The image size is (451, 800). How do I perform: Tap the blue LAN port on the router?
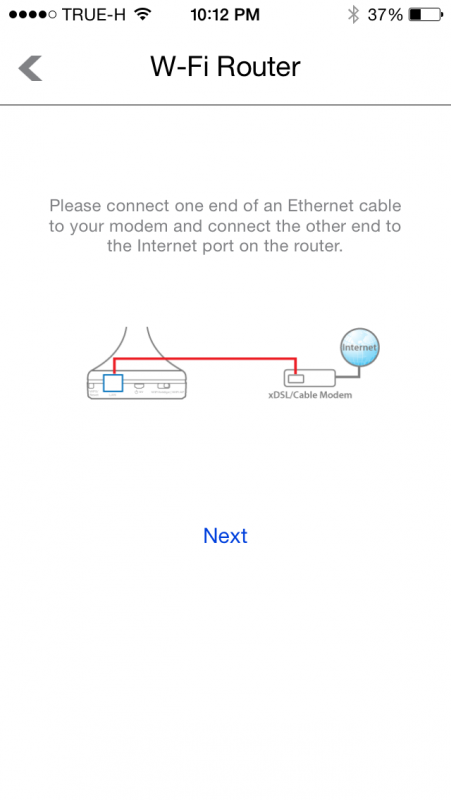(113, 383)
